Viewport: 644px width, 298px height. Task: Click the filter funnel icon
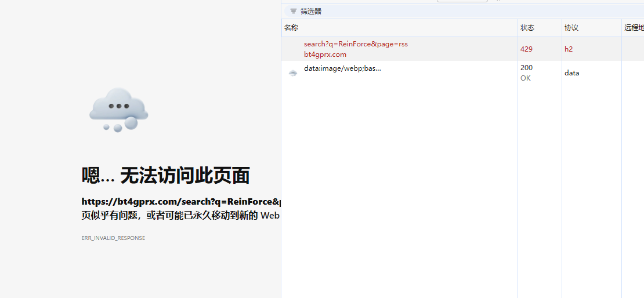[x=293, y=11]
